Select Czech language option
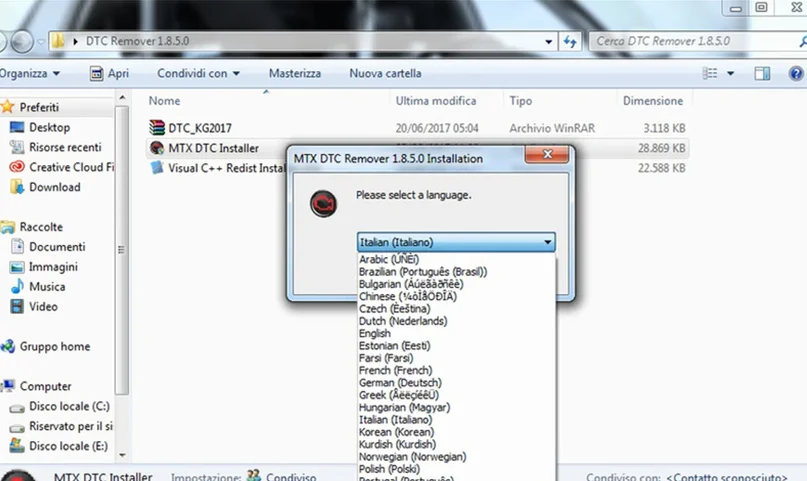Image resolution: width=807 pixels, height=481 pixels. pyautogui.click(x=456, y=309)
